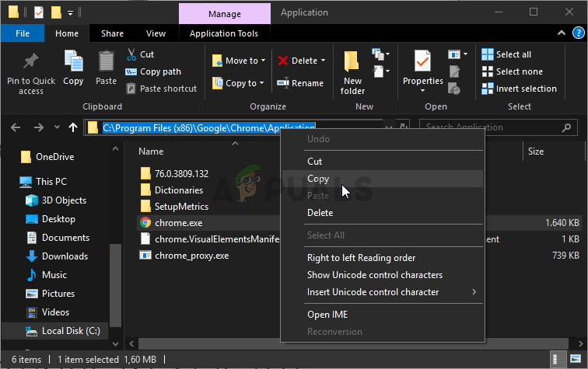Open the File tab

23,33
